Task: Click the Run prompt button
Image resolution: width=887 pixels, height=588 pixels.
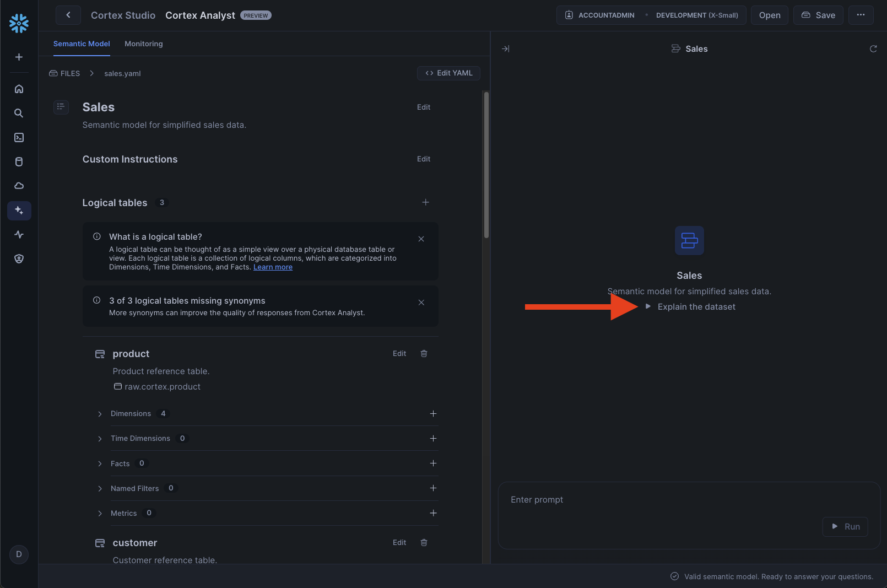Action: [x=845, y=526]
